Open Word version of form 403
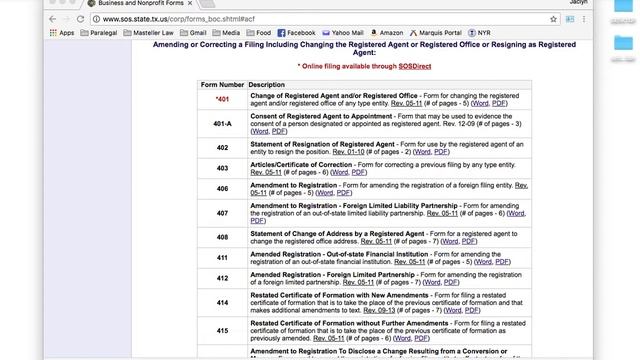640x360 pixels. tap(340, 172)
